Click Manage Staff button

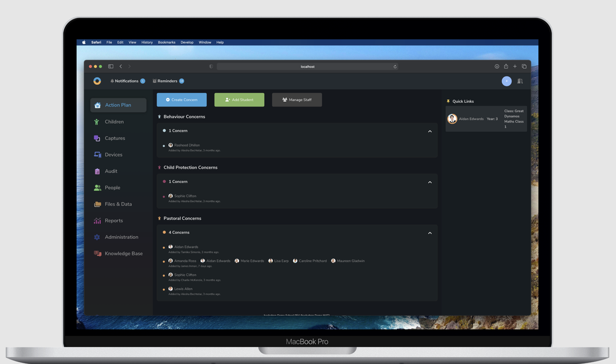click(297, 100)
